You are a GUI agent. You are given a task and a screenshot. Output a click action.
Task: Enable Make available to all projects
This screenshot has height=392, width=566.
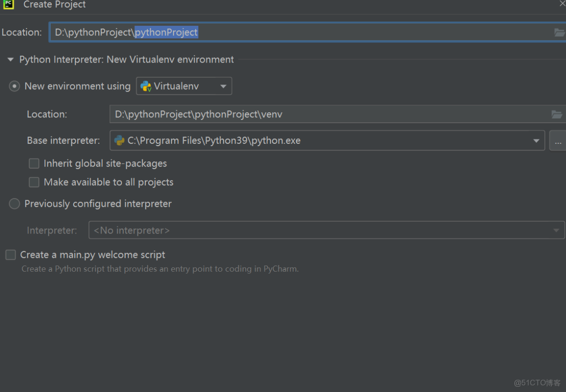34,182
